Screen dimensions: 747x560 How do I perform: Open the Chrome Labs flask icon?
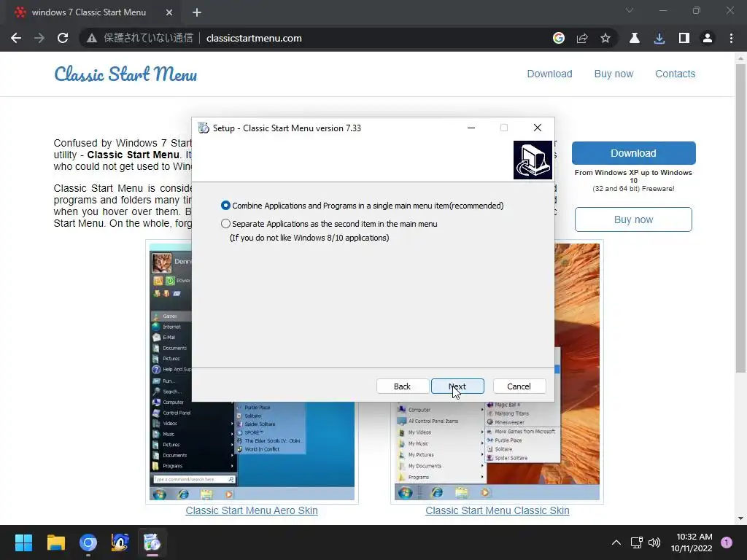click(634, 38)
